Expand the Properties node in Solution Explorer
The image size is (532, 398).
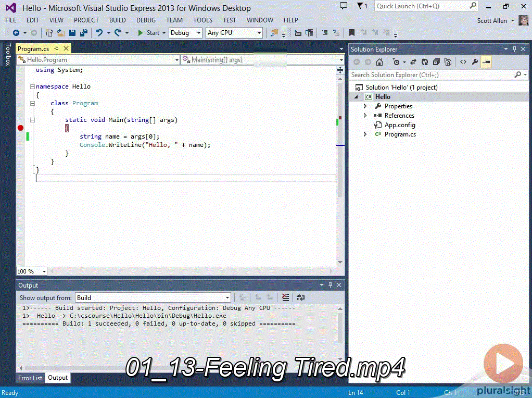coord(365,106)
